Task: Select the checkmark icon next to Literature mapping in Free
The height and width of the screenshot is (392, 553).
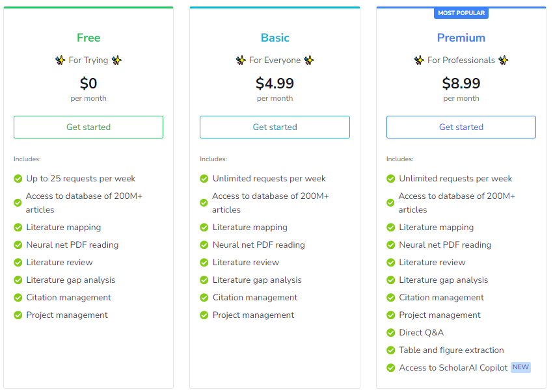Action: point(18,228)
